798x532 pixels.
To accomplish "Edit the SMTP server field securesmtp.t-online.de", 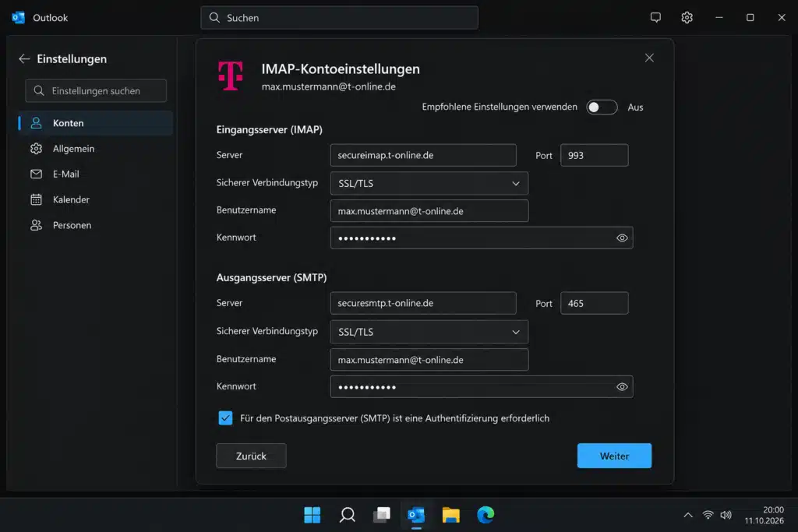I will click(x=423, y=303).
